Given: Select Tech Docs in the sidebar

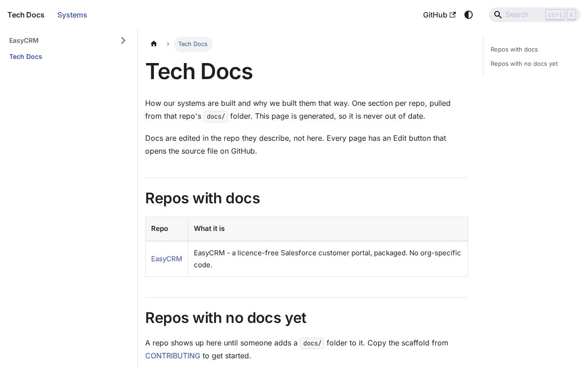Looking at the screenshot, I should tap(26, 57).
